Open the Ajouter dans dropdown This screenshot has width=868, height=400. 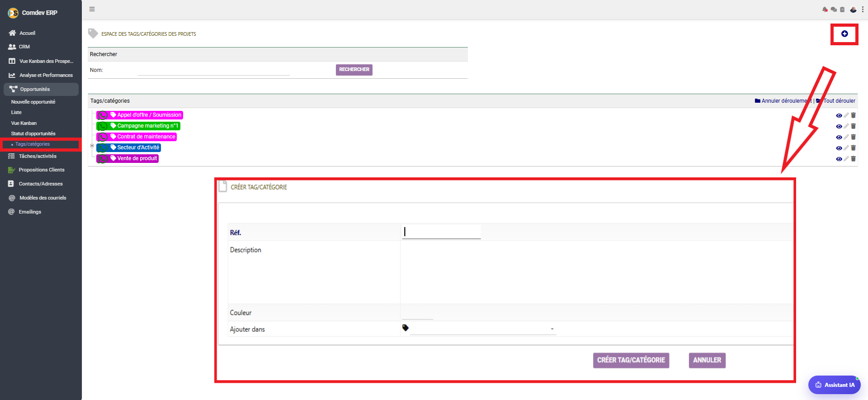click(483, 329)
